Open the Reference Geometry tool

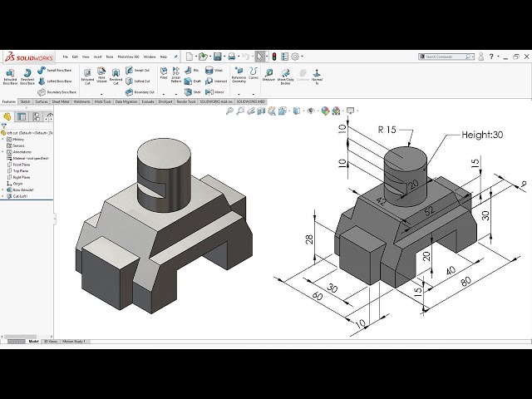point(239,75)
